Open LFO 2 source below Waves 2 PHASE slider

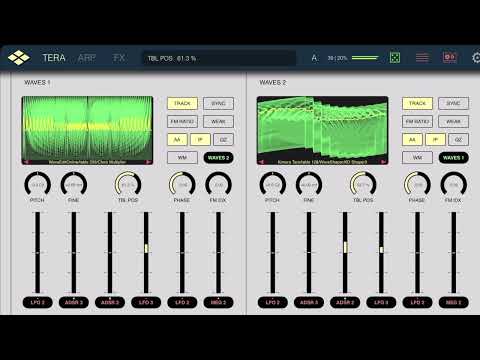tap(417, 302)
